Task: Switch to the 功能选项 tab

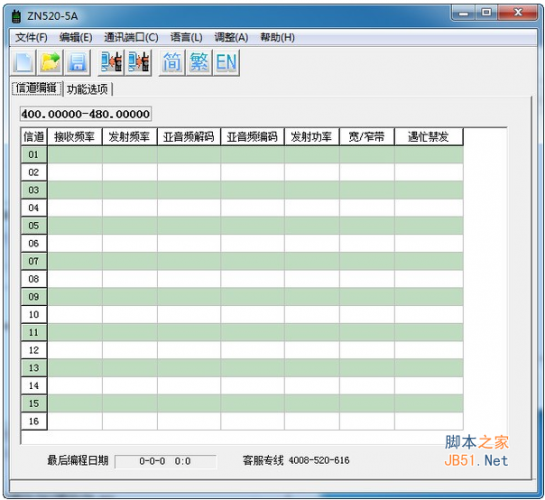Action: click(x=88, y=89)
